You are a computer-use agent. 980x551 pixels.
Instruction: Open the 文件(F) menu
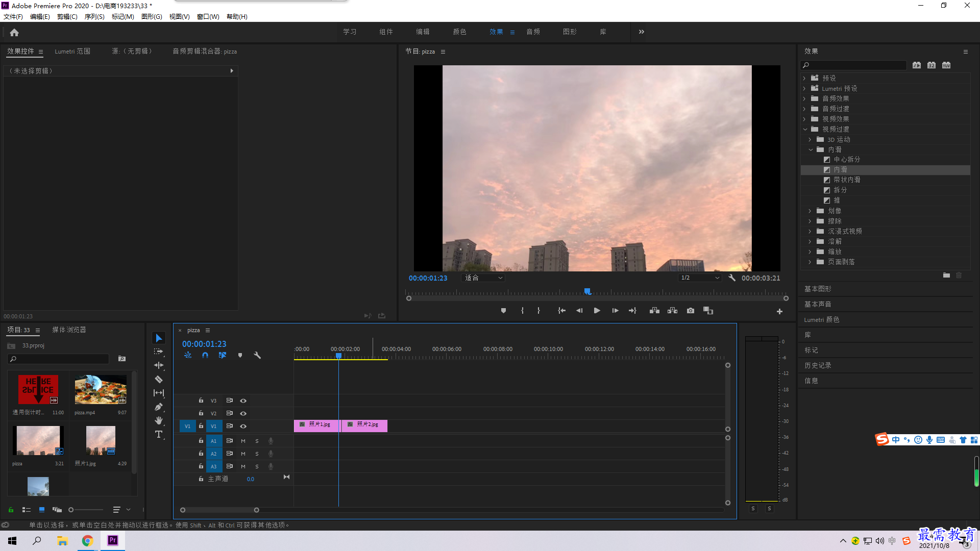pyautogui.click(x=13, y=17)
